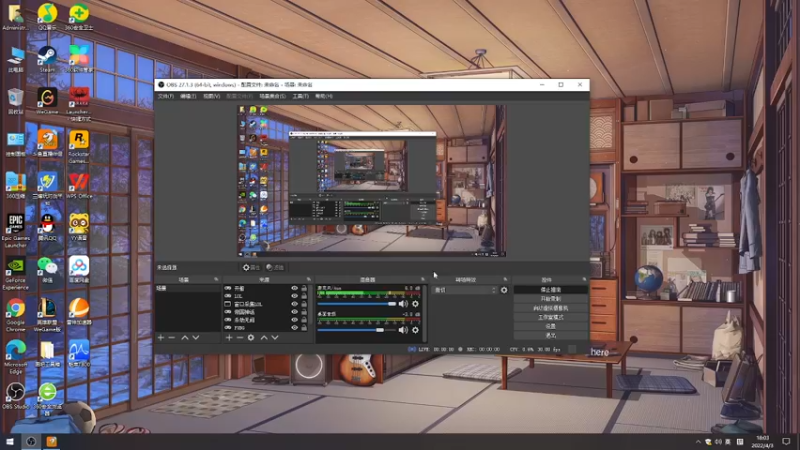Open OBS Studio desktop shortcut
Screen dimensions: 800x450
15,396
